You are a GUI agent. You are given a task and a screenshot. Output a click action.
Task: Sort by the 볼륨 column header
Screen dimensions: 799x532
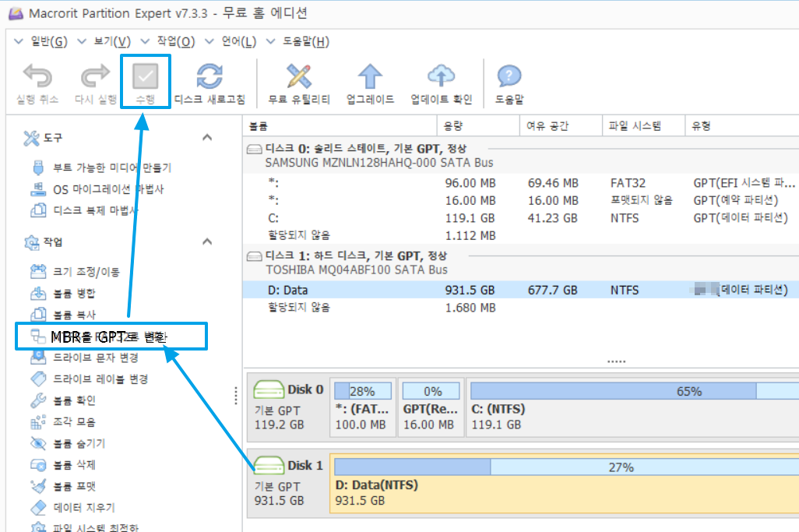click(x=340, y=126)
